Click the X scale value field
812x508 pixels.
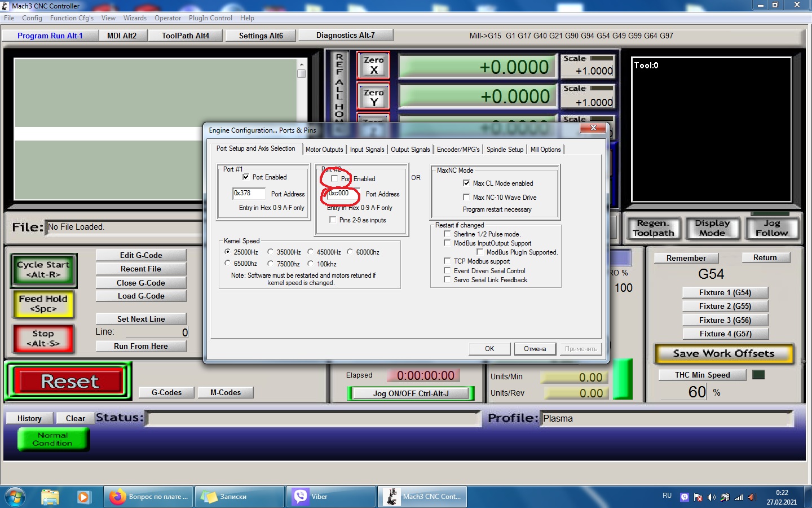588,71
